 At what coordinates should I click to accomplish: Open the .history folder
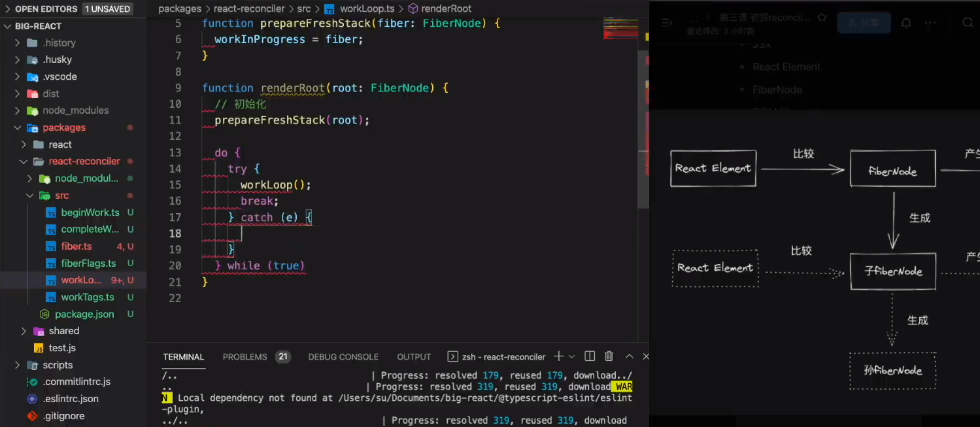tap(59, 43)
